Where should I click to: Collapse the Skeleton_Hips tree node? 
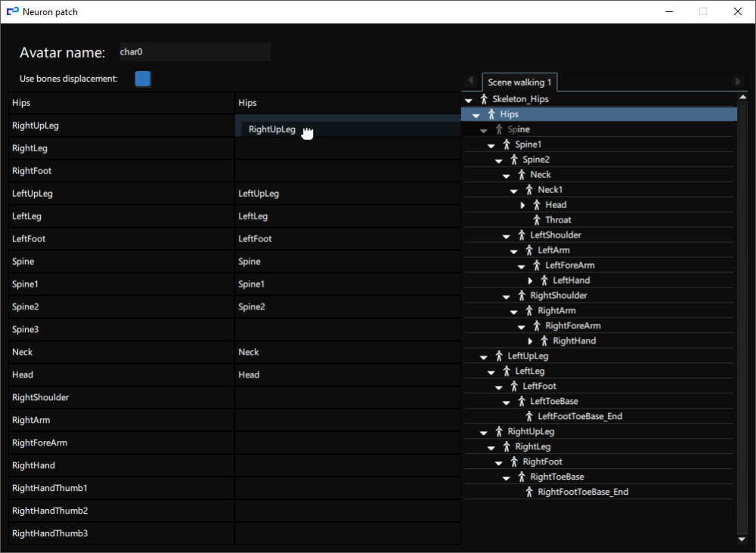point(469,101)
